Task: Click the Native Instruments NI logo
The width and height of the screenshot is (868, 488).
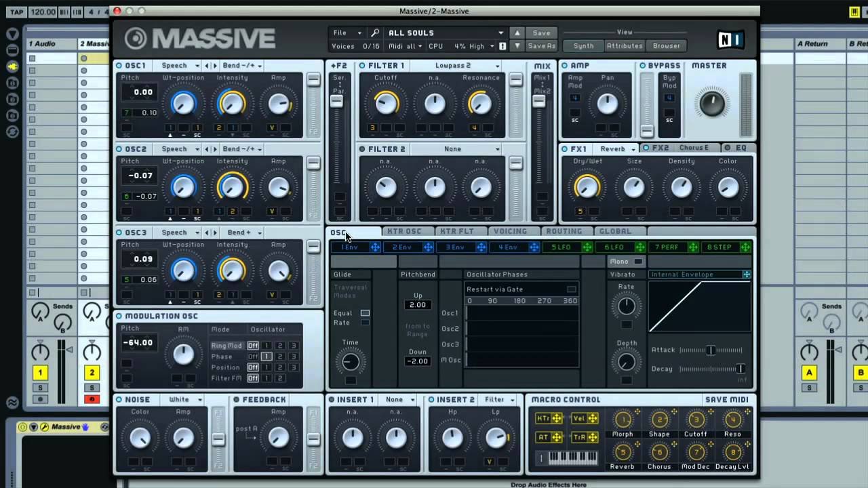Action: (x=731, y=40)
